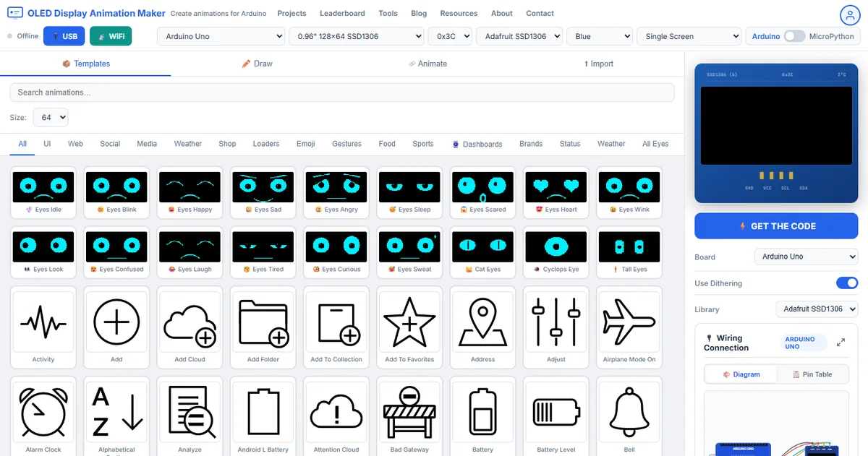Select the Cyclops Eye animation
This screenshot has width=868, height=456.
(556, 252)
